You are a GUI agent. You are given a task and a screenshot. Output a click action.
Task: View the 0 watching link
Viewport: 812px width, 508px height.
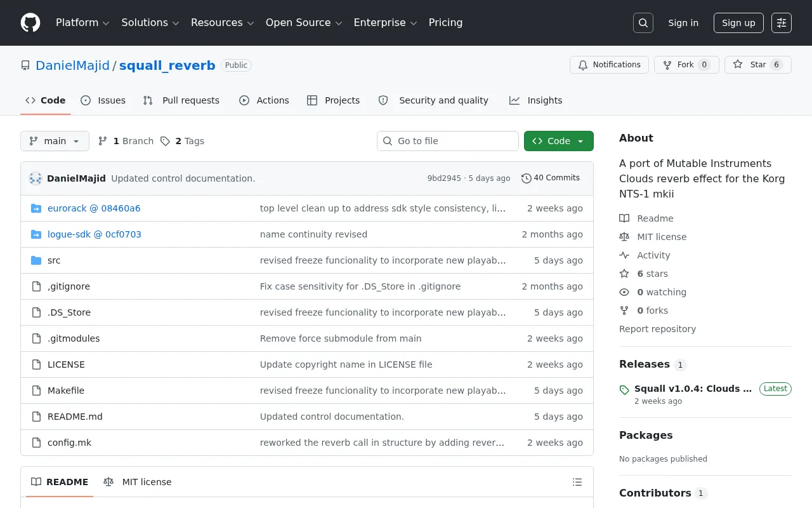click(x=653, y=292)
